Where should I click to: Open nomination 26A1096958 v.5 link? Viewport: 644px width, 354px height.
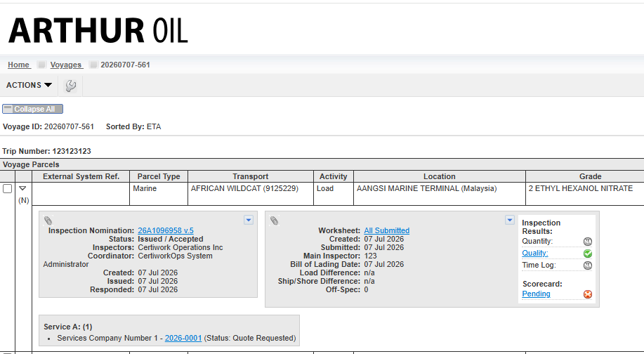(x=166, y=231)
